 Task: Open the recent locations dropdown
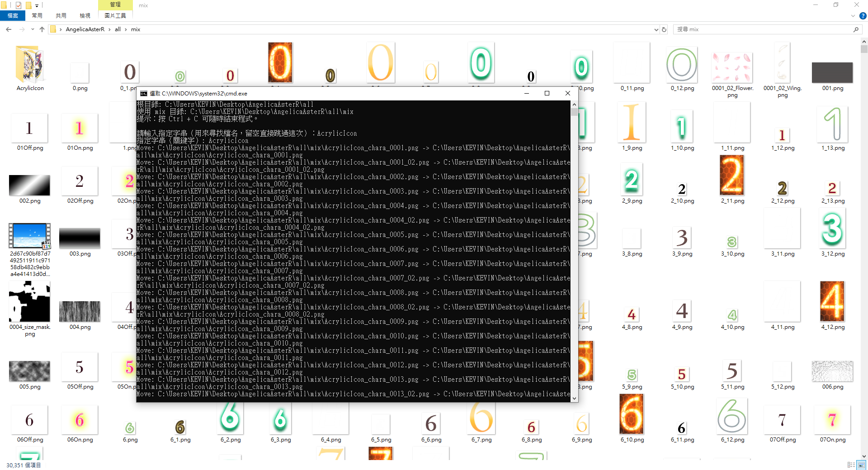(33, 29)
